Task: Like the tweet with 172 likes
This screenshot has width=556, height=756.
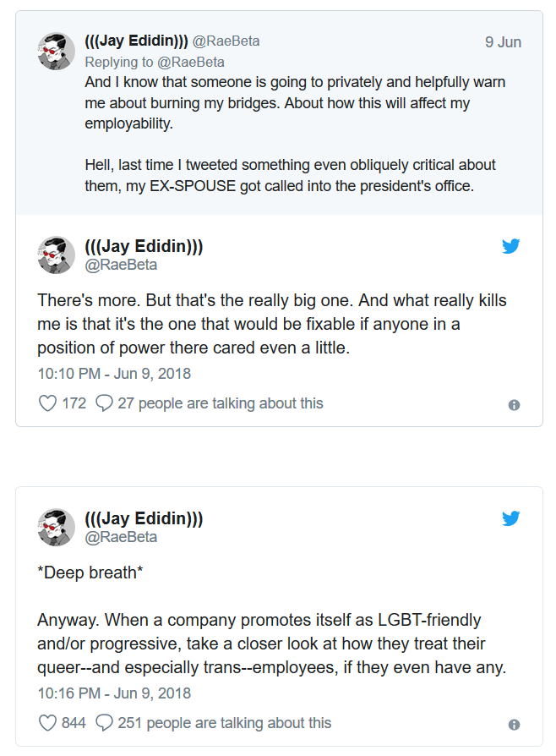Action: coord(48,403)
